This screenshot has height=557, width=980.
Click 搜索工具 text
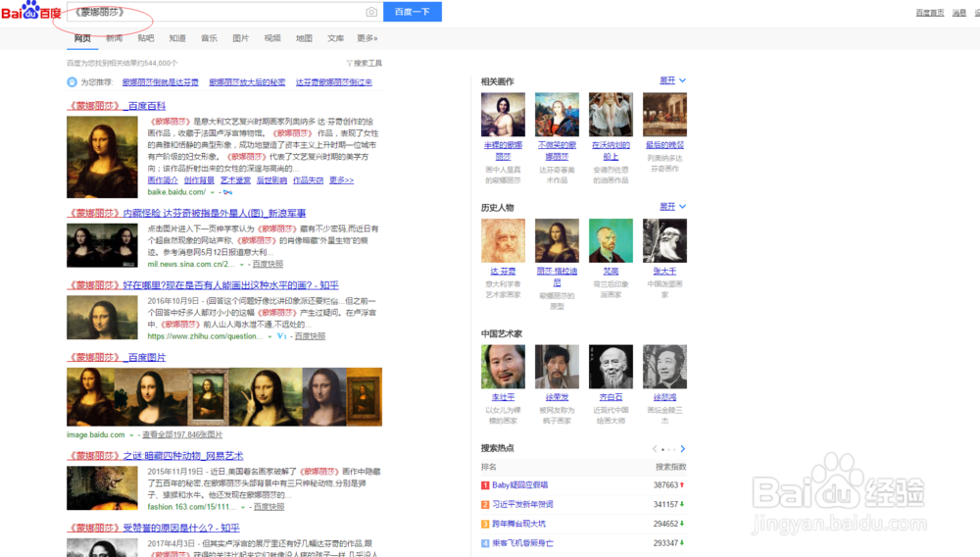(367, 63)
